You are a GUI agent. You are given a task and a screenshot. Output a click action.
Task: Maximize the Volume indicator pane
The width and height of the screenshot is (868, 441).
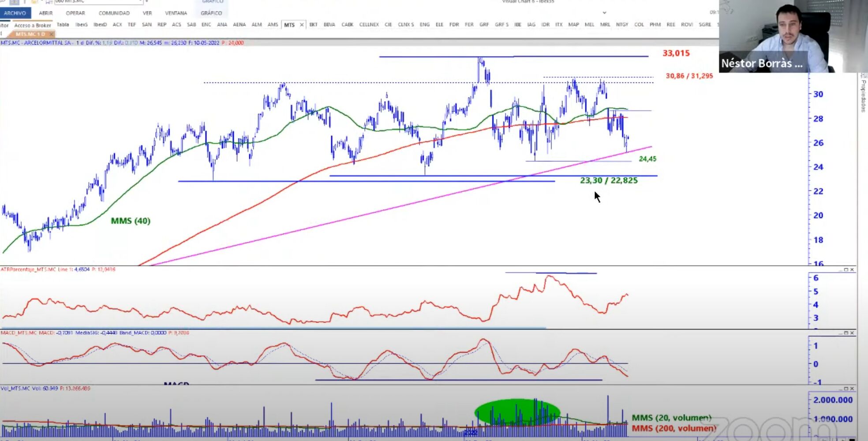click(x=846, y=389)
